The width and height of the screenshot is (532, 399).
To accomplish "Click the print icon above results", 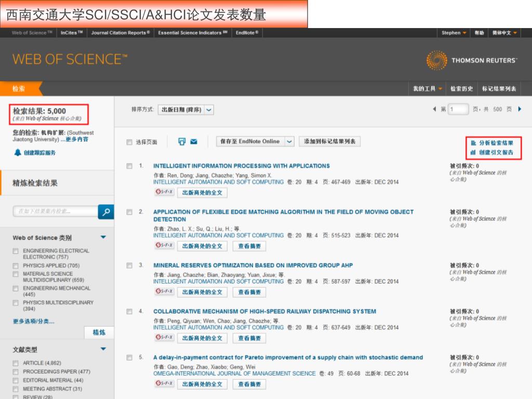I will 182,141.
